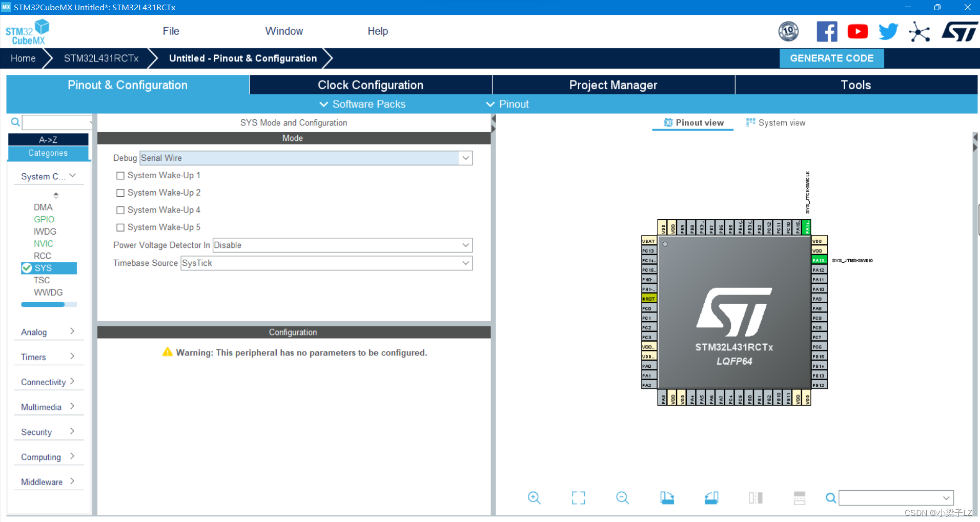
Task: Toggle System Wake-Up 5 on
Action: pos(120,227)
